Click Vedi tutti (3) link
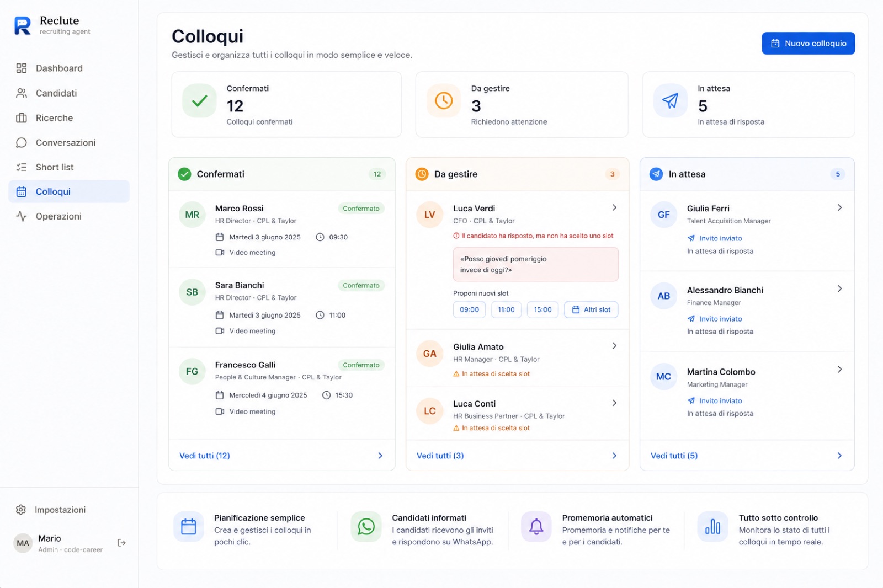883x588 pixels. click(x=440, y=456)
